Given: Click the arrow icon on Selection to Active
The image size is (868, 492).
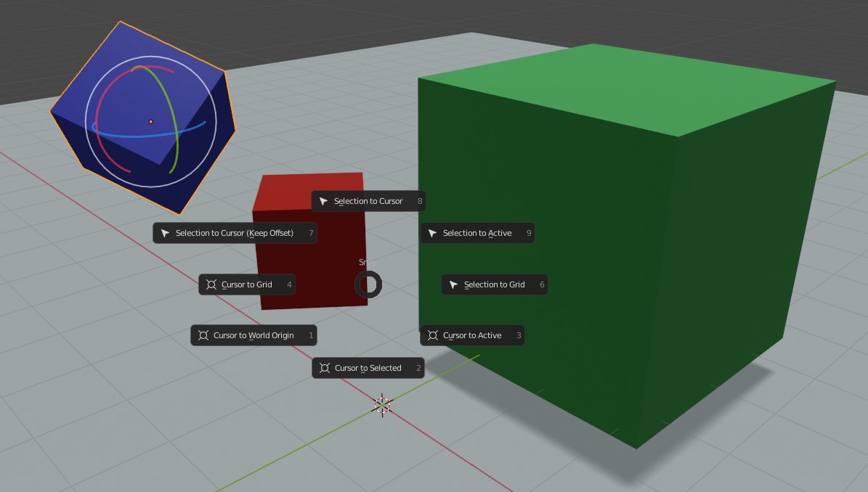Looking at the screenshot, I should tap(433, 234).
